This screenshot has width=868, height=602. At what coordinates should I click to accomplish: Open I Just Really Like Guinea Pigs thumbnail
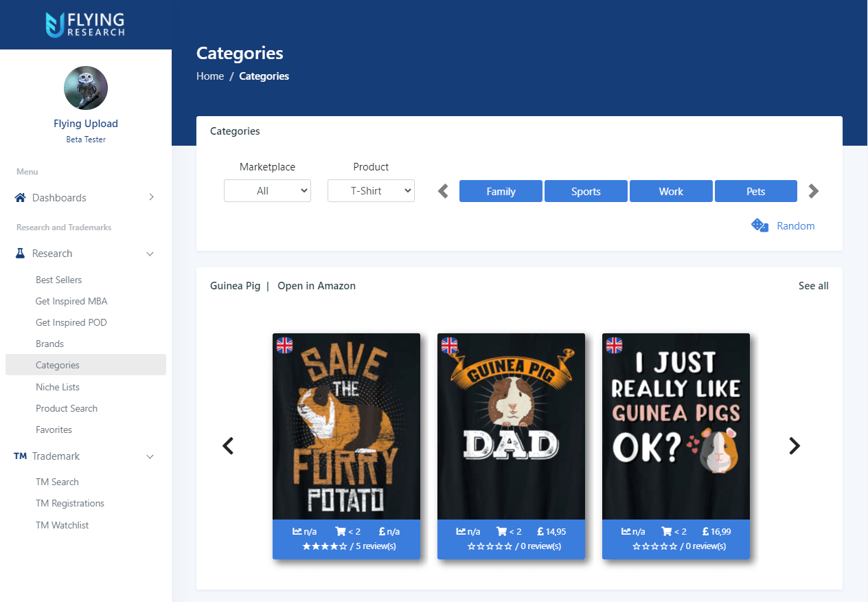click(x=676, y=426)
